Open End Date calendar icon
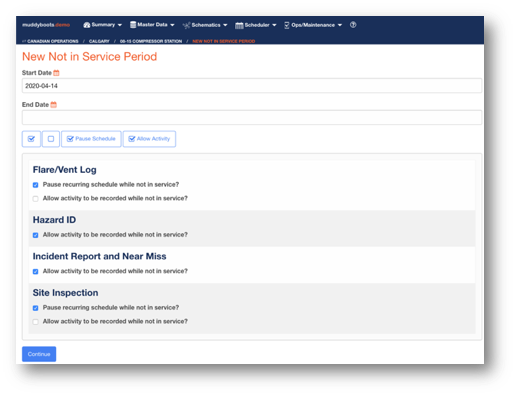This screenshot has width=515, height=395. click(54, 105)
